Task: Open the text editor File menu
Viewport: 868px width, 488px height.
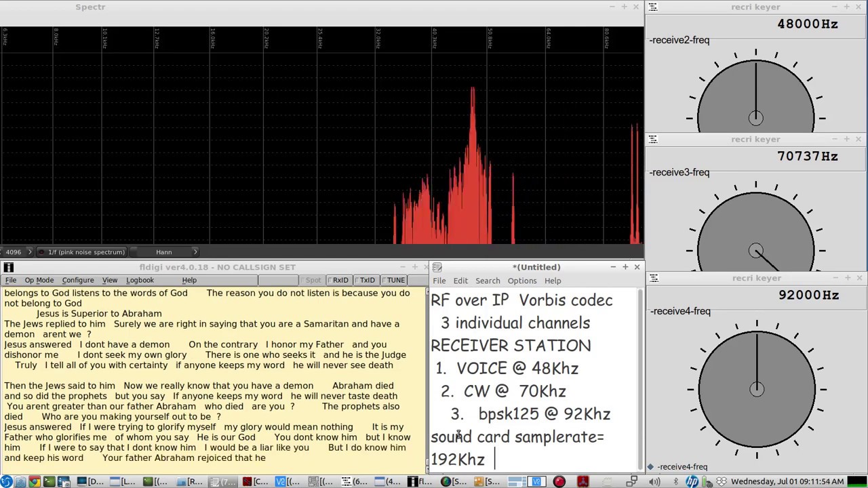Action: coord(439,281)
